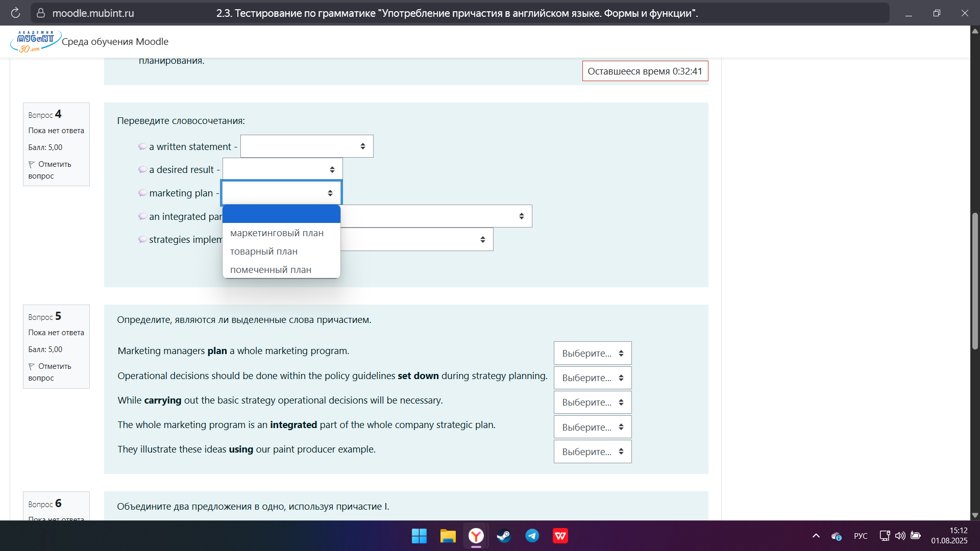Screen dimensions: 980x551
Task: Open Steam from the taskbar
Action: (x=504, y=536)
